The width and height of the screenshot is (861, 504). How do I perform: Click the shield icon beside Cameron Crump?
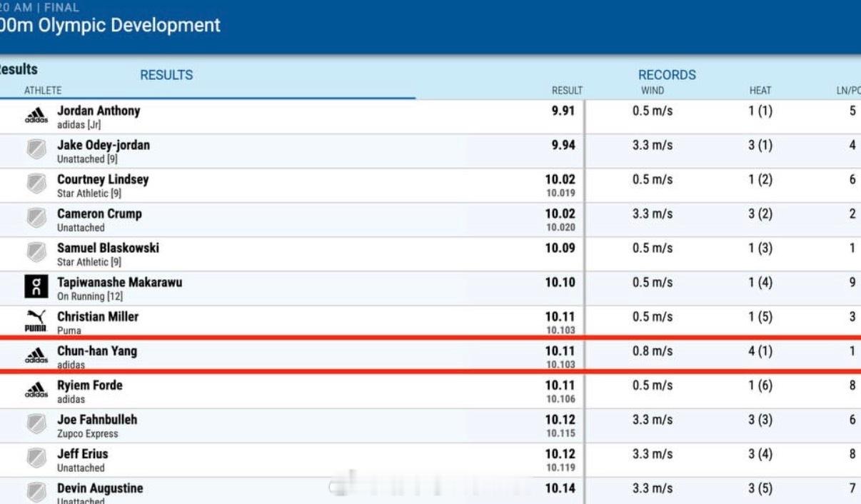36,218
